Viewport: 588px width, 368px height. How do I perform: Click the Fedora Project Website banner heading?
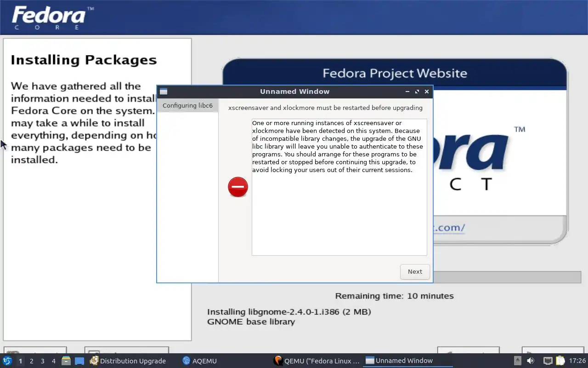click(x=395, y=73)
